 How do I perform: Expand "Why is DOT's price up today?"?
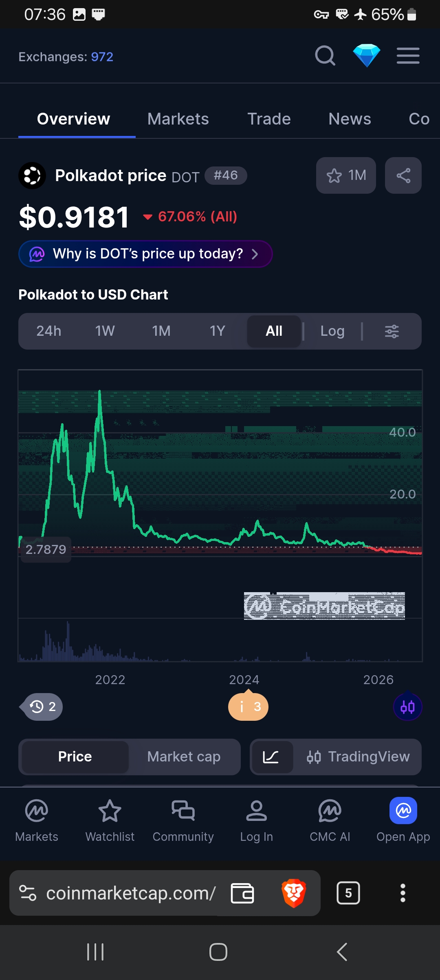pos(145,254)
